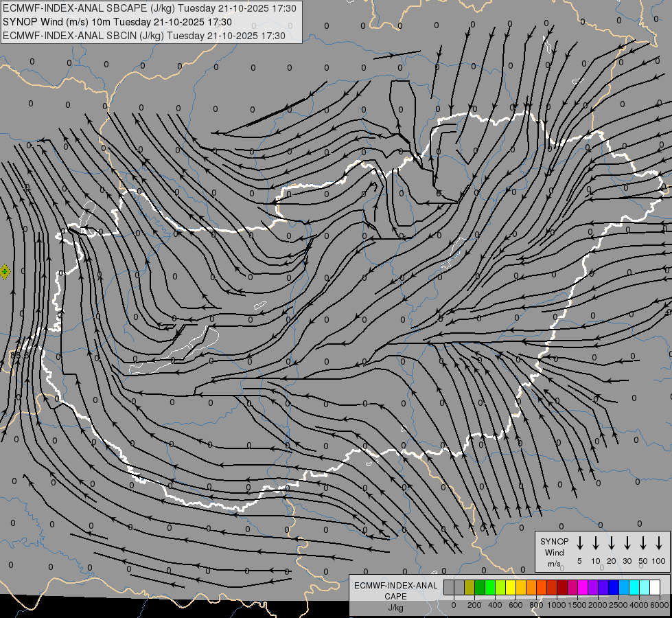Click the 100 m/s wind arrow in legend

pyautogui.click(x=659, y=542)
